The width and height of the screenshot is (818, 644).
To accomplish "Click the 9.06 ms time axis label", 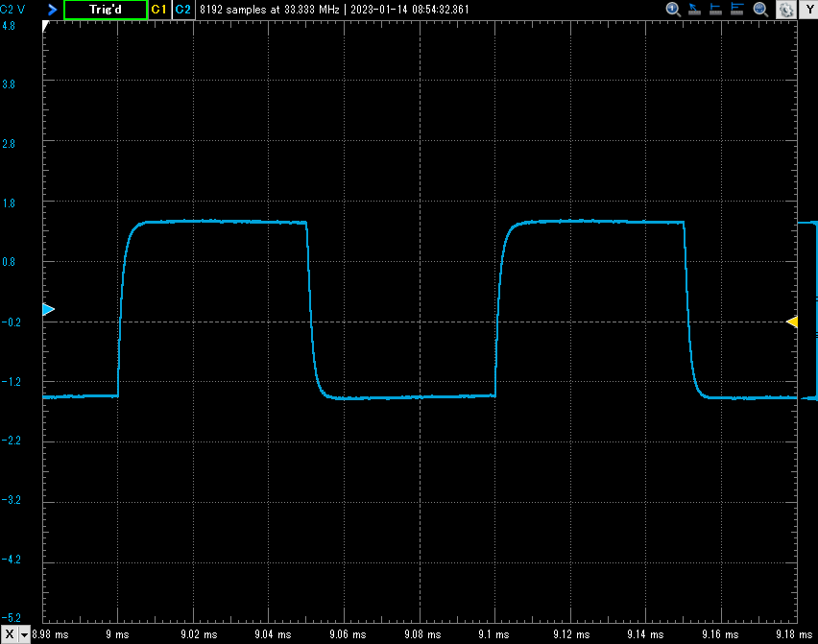I will click(348, 634).
